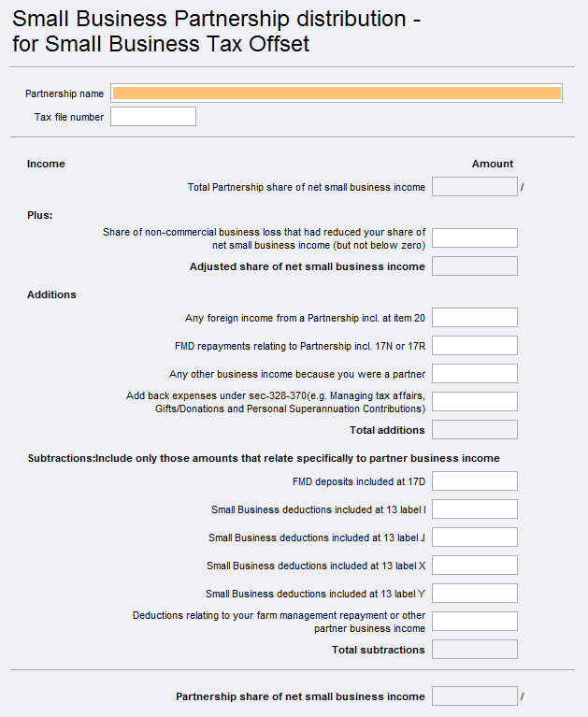
Task: Click the deductions at 13 label Y field
Action: click(474, 594)
